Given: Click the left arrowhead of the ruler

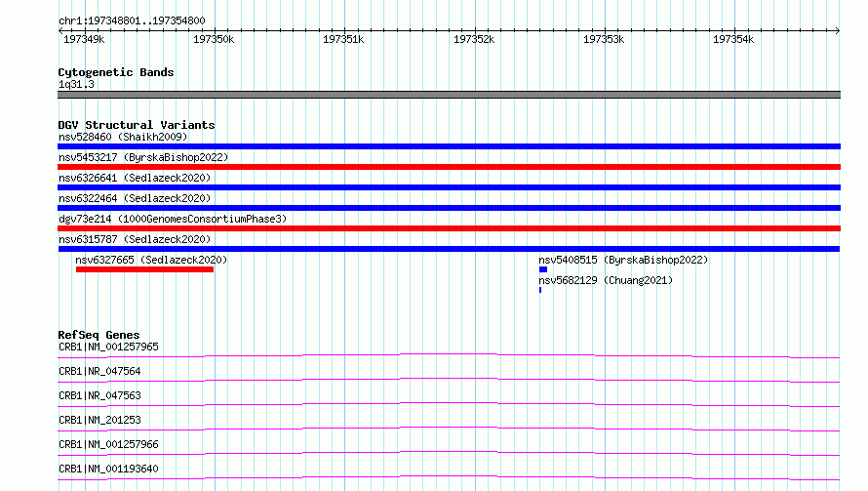Looking at the screenshot, I should point(60,30).
